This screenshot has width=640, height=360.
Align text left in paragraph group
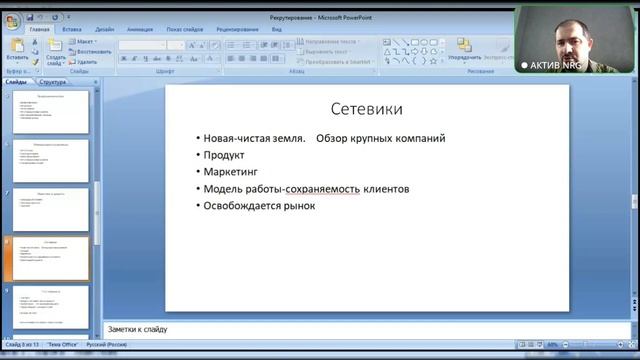point(231,59)
